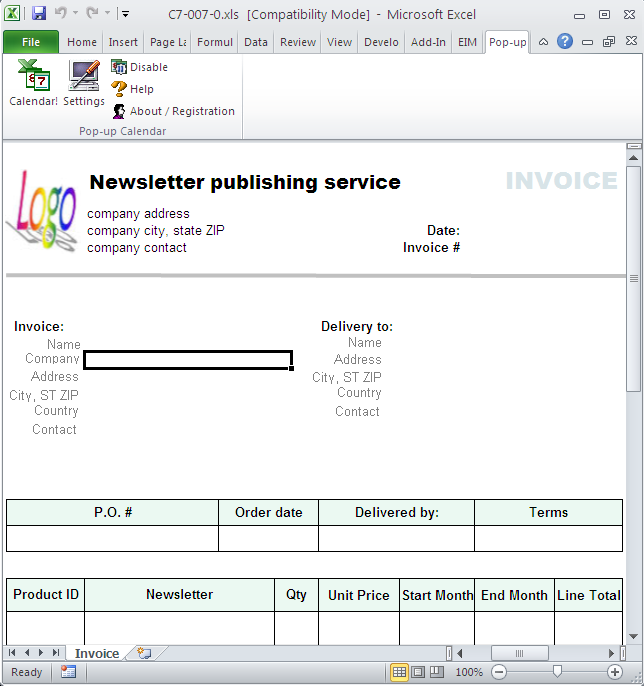This screenshot has height=686, width=644.
Task: Switch to the Formulas tab
Action: 214,42
